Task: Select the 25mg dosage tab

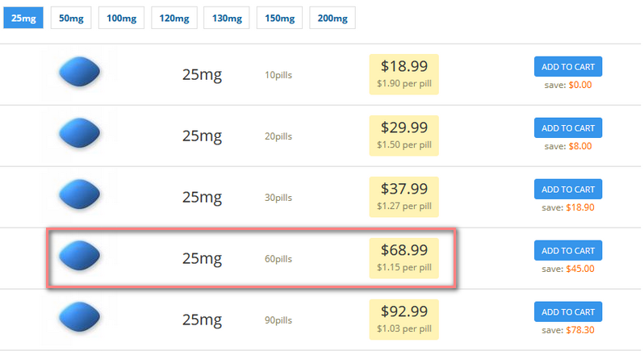Action: coord(23,18)
